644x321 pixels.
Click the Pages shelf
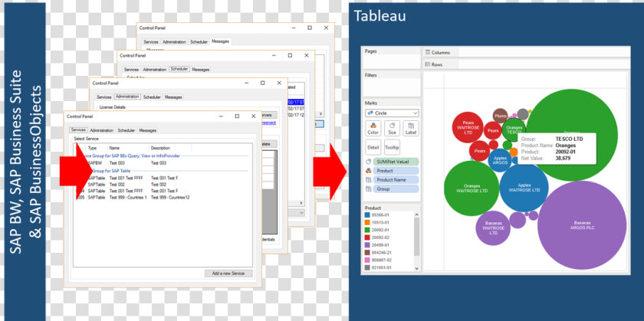click(392, 58)
